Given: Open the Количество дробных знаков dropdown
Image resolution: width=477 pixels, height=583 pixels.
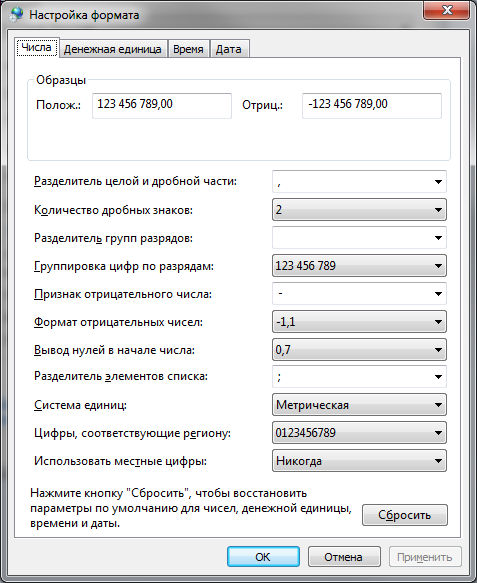Looking at the screenshot, I should click(359, 210).
